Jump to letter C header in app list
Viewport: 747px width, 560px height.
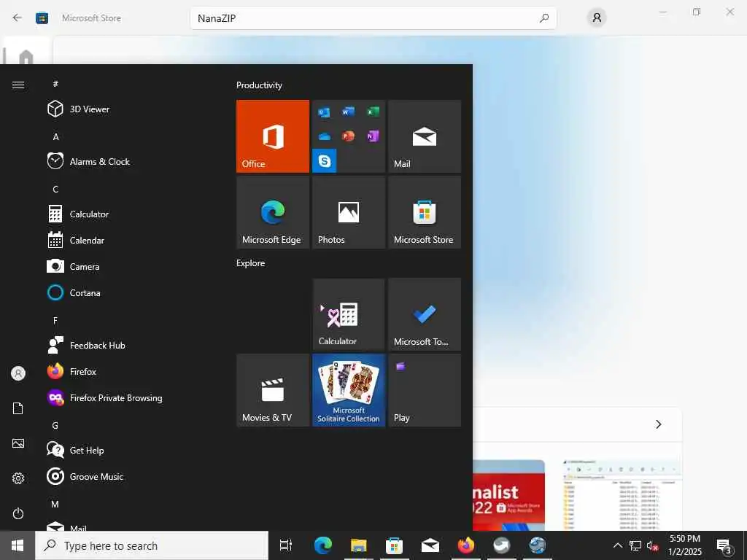click(x=55, y=189)
